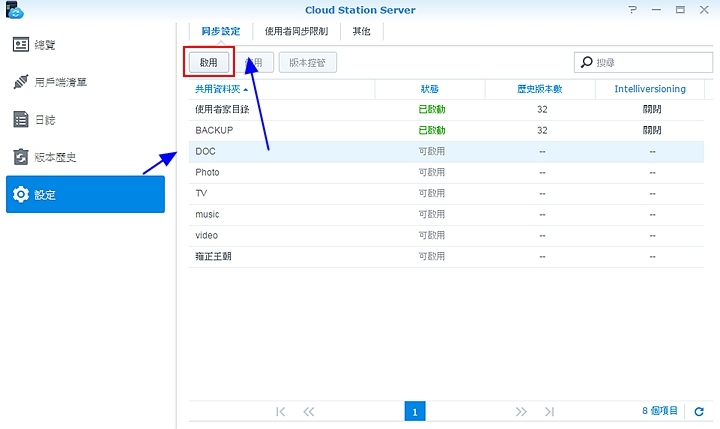Open the 日誌 log section
Screen dimensions: 720x429
point(85,120)
